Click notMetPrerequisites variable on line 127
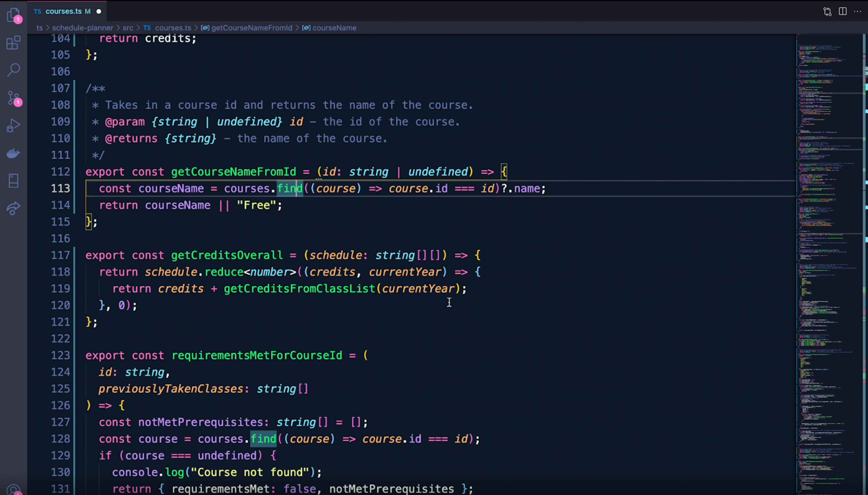 (x=201, y=422)
